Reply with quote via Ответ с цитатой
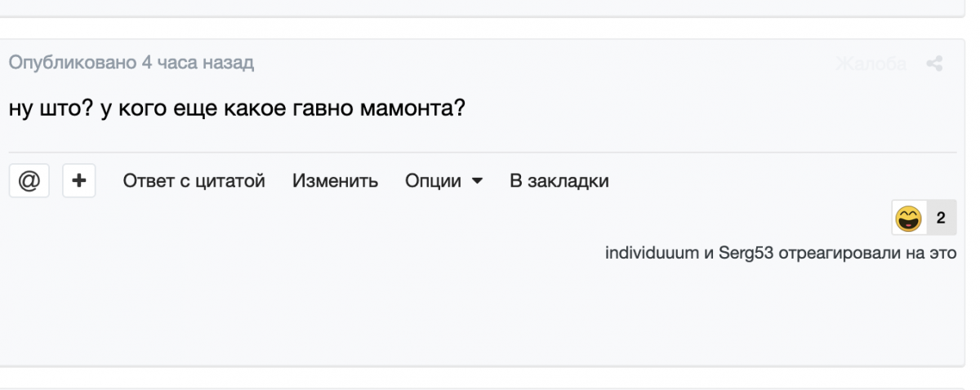980x390 pixels. 194,181
